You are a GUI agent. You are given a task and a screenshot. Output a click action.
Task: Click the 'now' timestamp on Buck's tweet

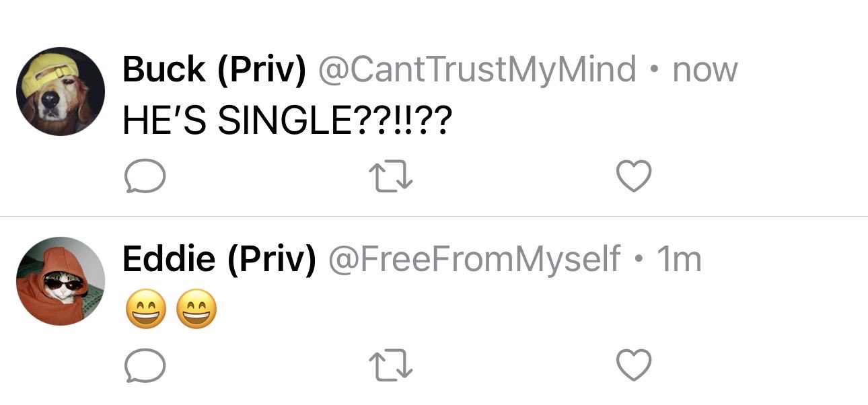point(704,71)
